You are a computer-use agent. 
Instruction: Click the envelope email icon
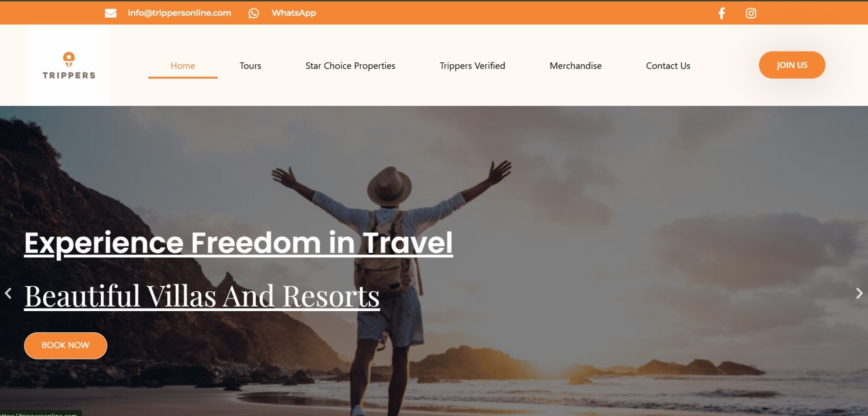(x=111, y=13)
